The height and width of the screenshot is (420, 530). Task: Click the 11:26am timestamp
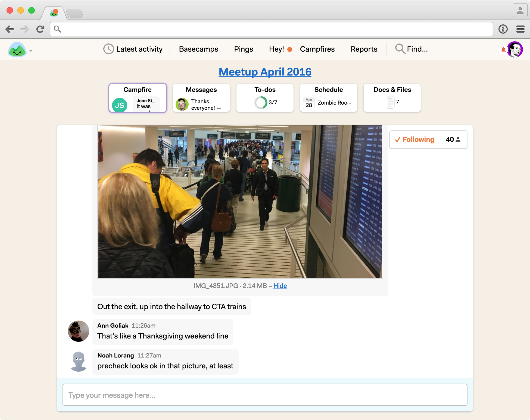point(144,325)
